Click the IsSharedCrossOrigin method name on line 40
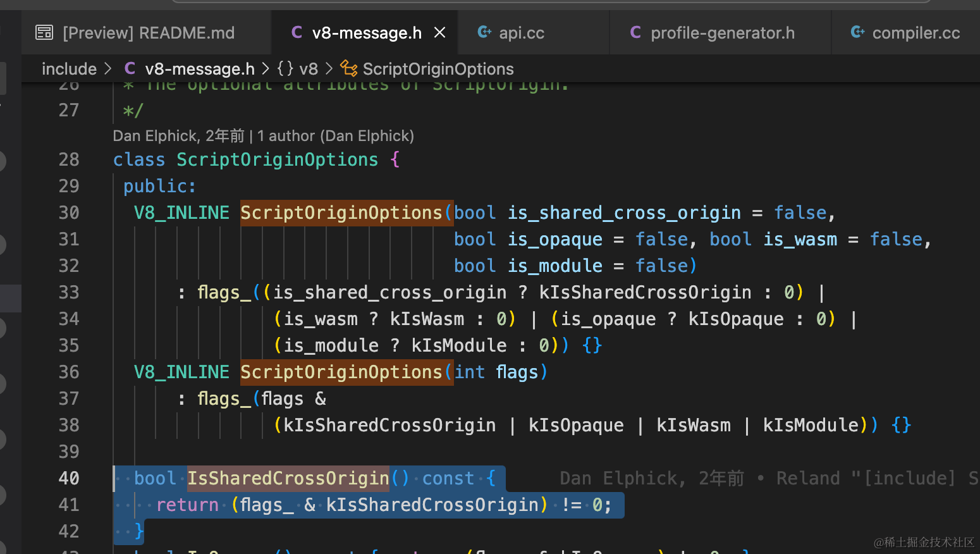The height and width of the screenshot is (554, 980). tap(288, 478)
